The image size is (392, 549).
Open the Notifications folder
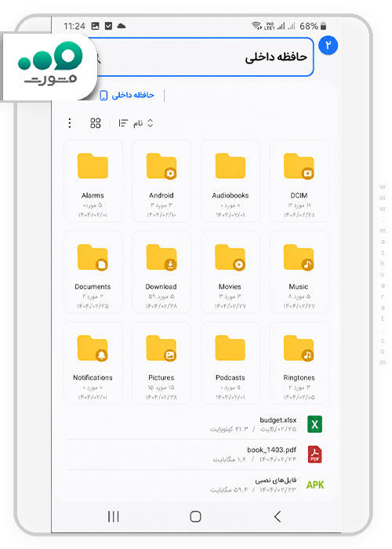93,362
